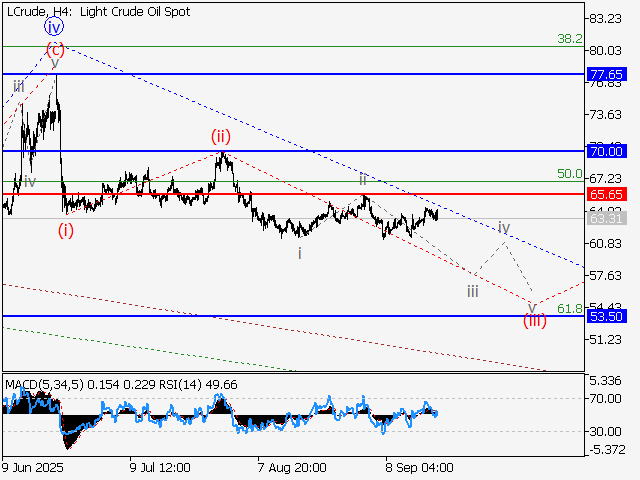This screenshot has height=480, width=640.
Task: Click the red 65.65 price level tag
Action: pos(607,194)
